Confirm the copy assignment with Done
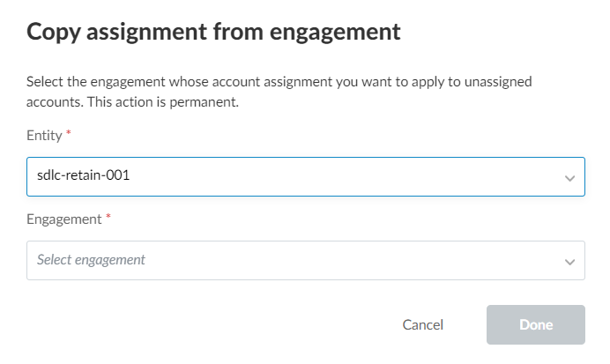Screen dimensions: 610x364 [535, 325]
